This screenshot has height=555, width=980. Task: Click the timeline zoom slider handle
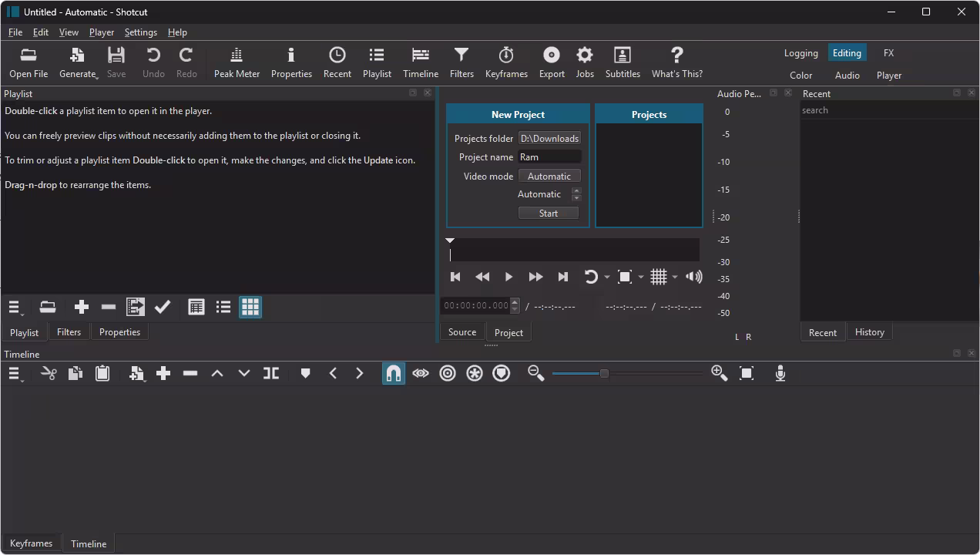pos(604,374)
